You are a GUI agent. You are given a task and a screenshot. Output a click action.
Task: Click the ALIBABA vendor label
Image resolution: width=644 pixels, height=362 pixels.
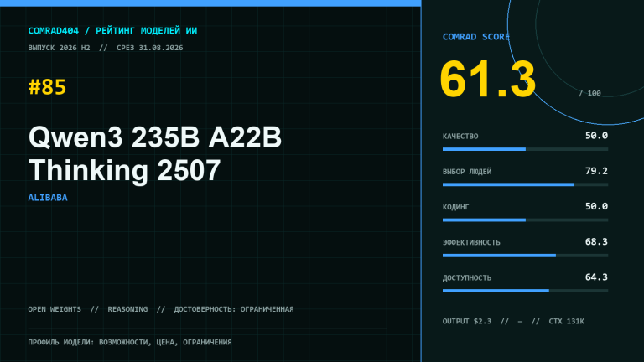[48, 198]
